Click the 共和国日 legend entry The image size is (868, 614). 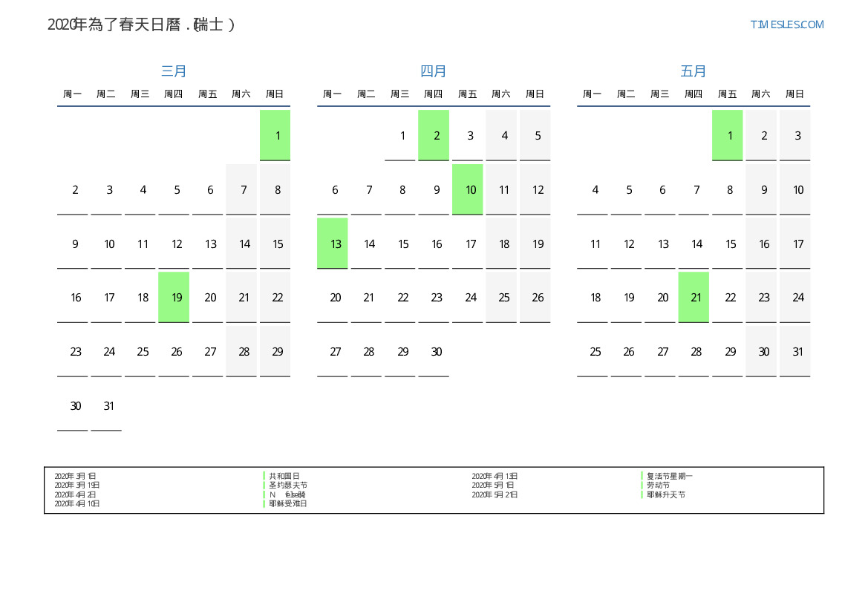(x=284, y=476)
